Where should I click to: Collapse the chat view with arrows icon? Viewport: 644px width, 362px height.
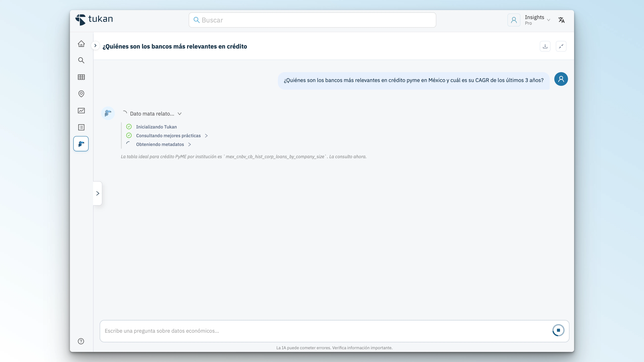(561, 46)
